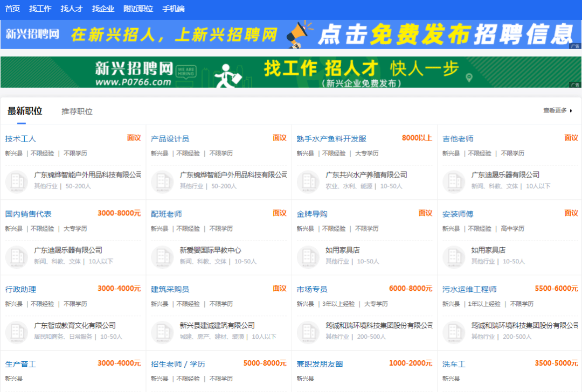Click the 新爱婴国际早教中心 logo icon
Viewport: 582px width, 392px height.
162,257
